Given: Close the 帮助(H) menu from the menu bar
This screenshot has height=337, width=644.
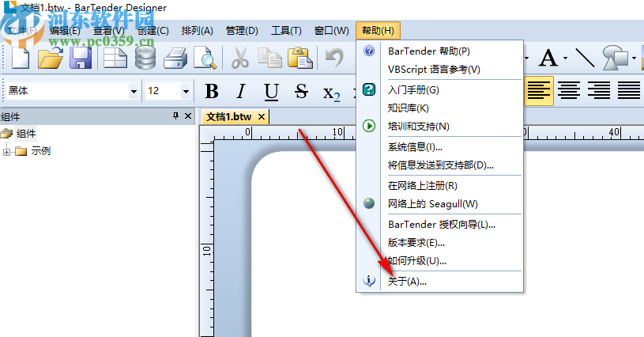Looking at the screenshot, I should [x=378, y=31].
